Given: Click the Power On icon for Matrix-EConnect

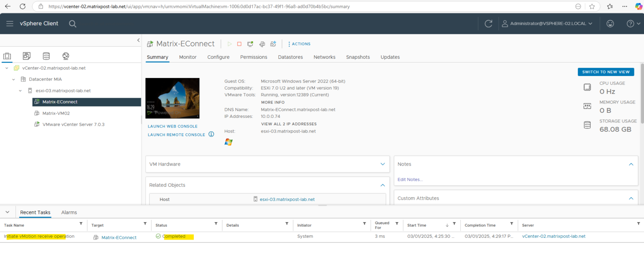Looking at the screenshot, I should pyautogui.click(x=230, y=44).
